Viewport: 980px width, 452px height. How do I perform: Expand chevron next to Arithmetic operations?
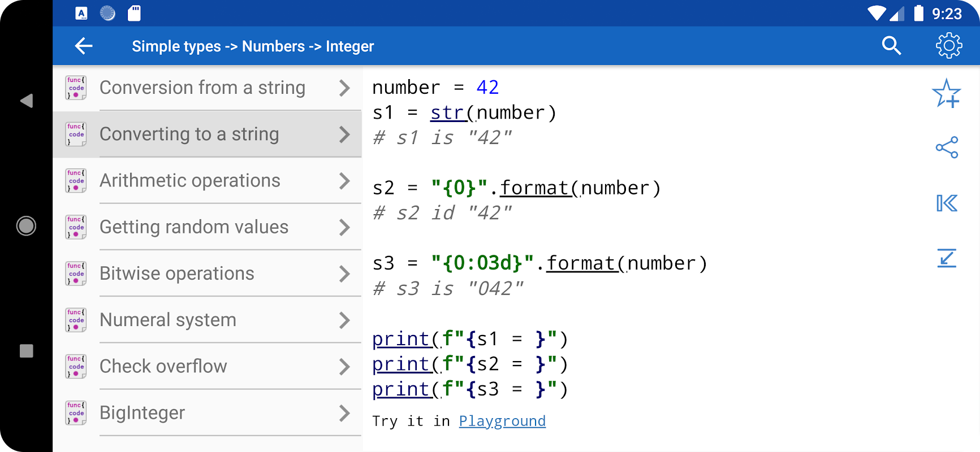pos(344,181)
